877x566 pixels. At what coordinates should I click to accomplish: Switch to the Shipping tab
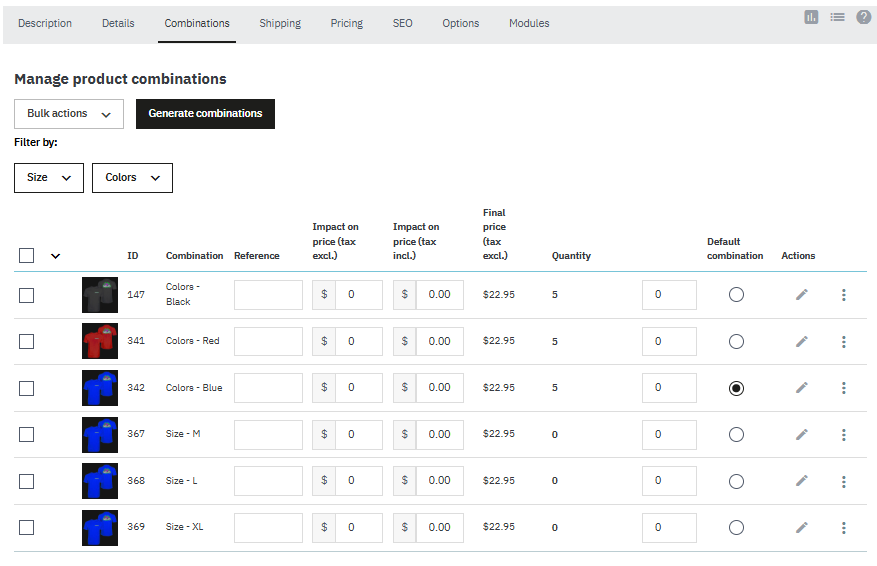coord(280,23)
